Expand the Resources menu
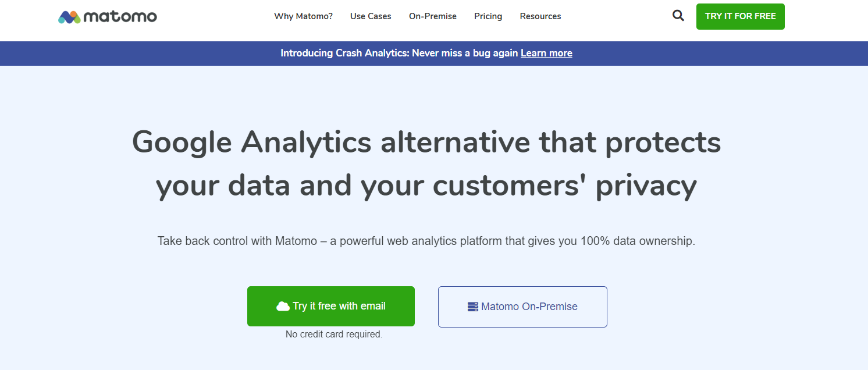 [x=540, y=16]
